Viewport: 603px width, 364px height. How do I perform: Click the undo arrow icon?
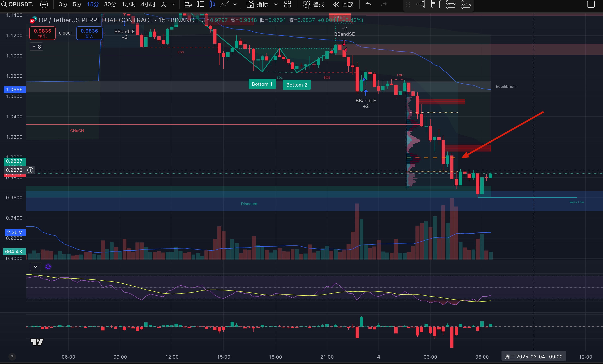(x=369, y=4)
